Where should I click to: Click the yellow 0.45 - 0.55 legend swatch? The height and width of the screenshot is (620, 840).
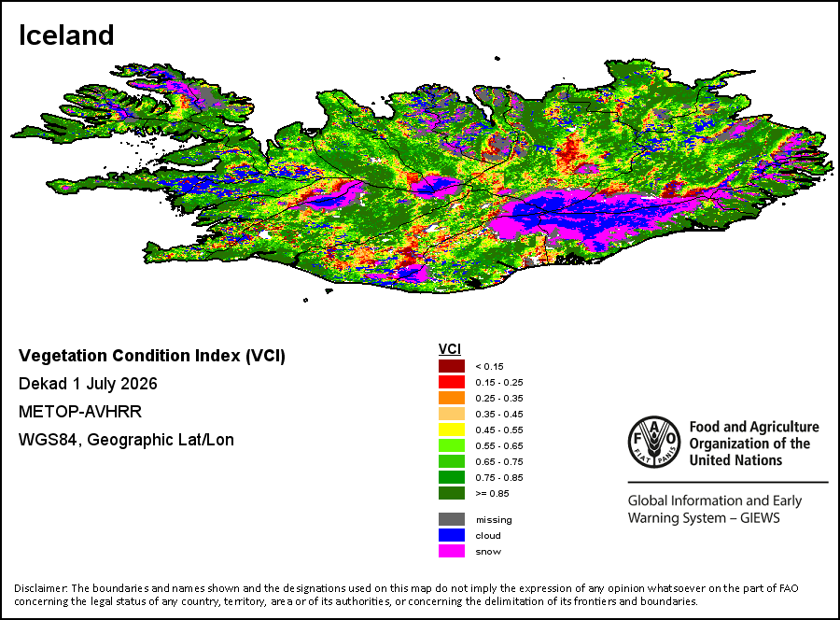click(x=452, y=430)
